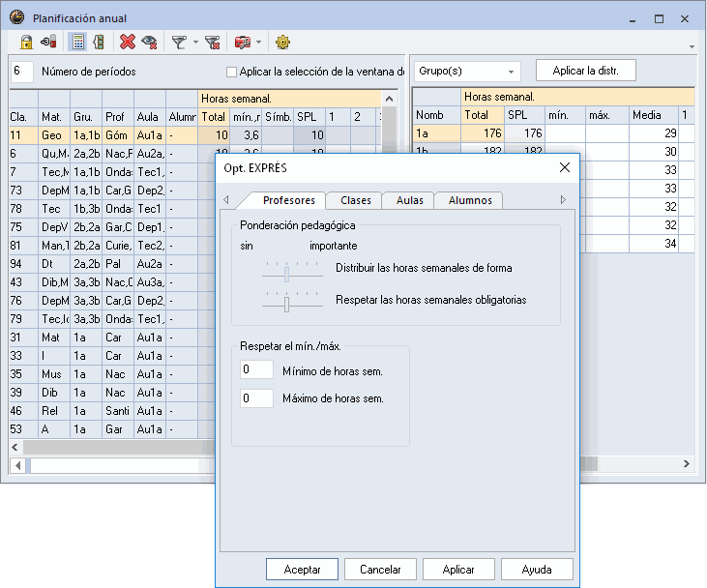This screenshot has height=588, width=707.
Task: Click the funnel filter icon
Action: 179,43
